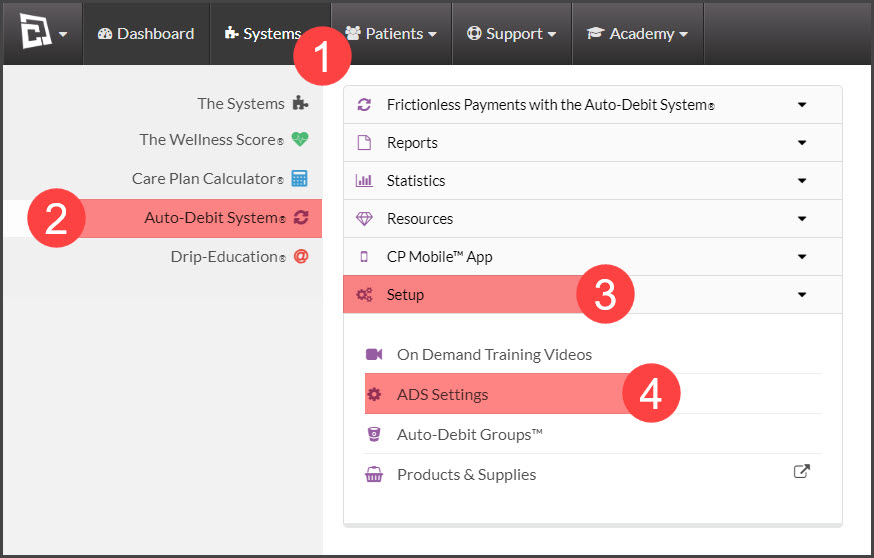The image size is (874, 558).
Task: Click the bucket icon beside Auto-Debit Groups
Action: (374, 434)
